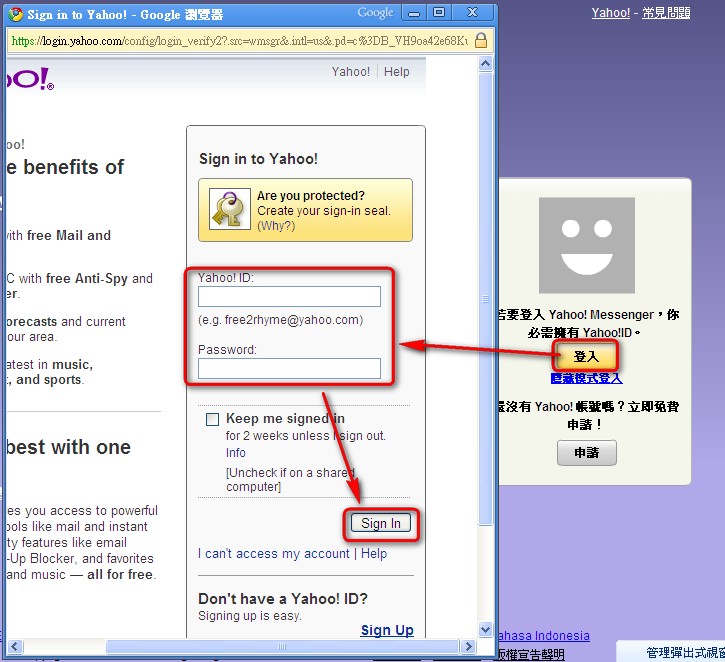Click the 申請 button in Messenger page
This screenshot has height=662, width=725.
pyautogui.click(x=586, y=453)
